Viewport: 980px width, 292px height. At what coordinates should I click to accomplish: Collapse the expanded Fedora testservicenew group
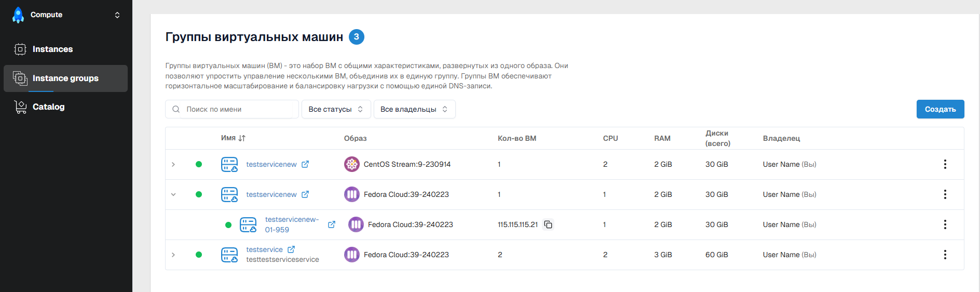[x=173, y=194]
